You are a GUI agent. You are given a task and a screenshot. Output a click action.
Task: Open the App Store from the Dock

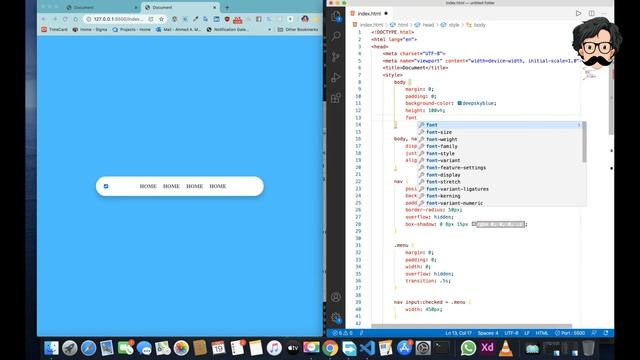[x=404, y=348]
